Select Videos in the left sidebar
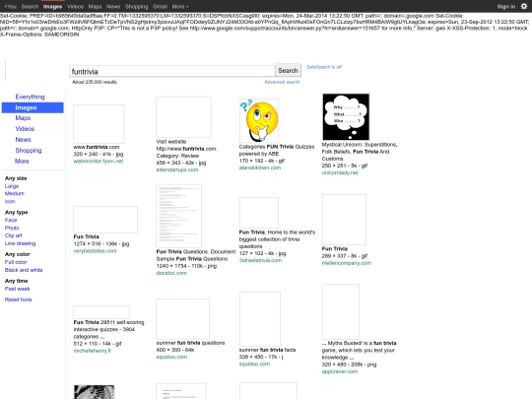This screenshot has width=532, height=399. [x=25, y=129]
